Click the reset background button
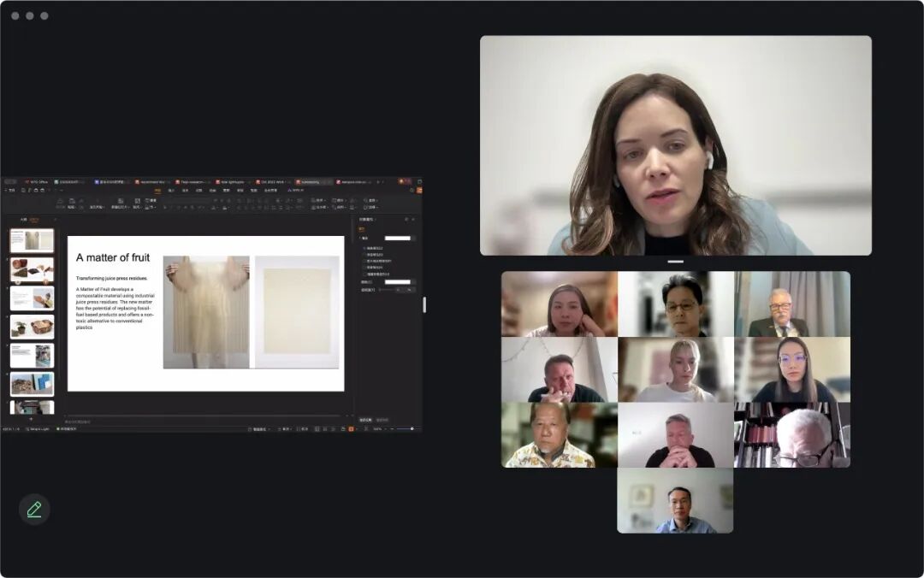 point(382,420)
